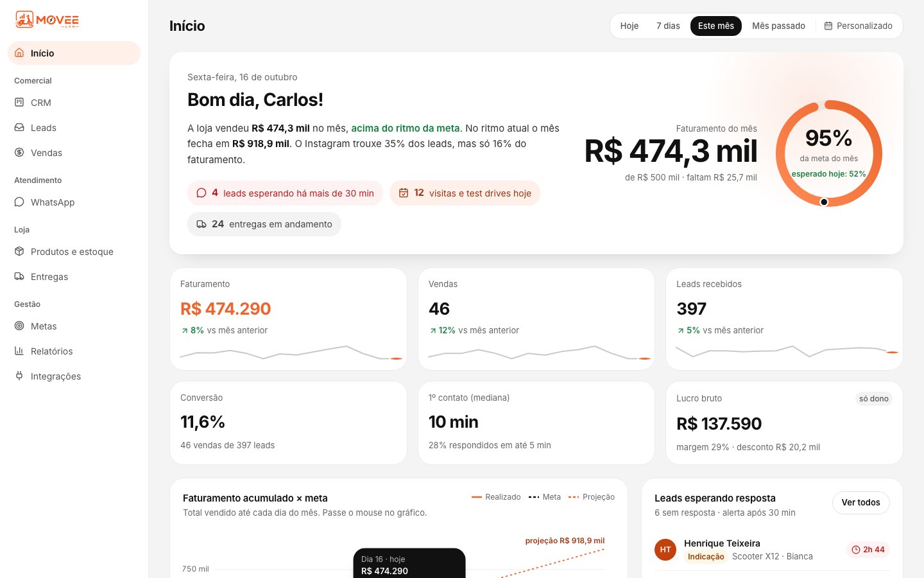This screenshot has width=924, height=578.
Task: Open the Vendas 46 card
Action: click(536, 319)
